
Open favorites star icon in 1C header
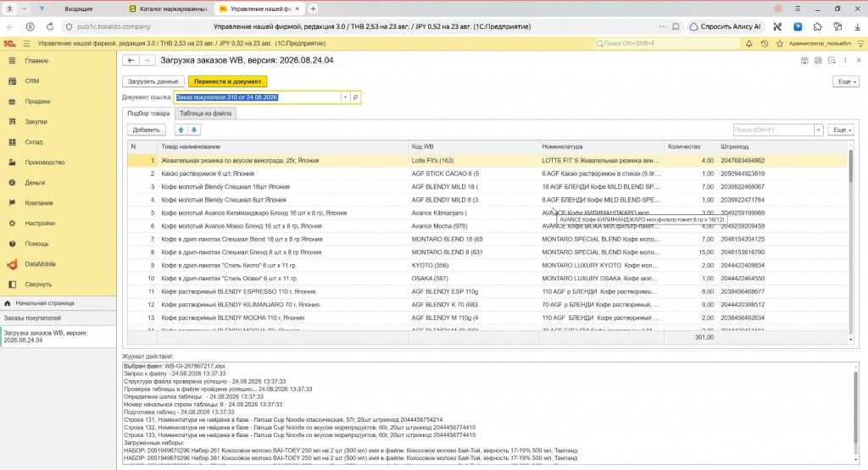tap(780, 44)
